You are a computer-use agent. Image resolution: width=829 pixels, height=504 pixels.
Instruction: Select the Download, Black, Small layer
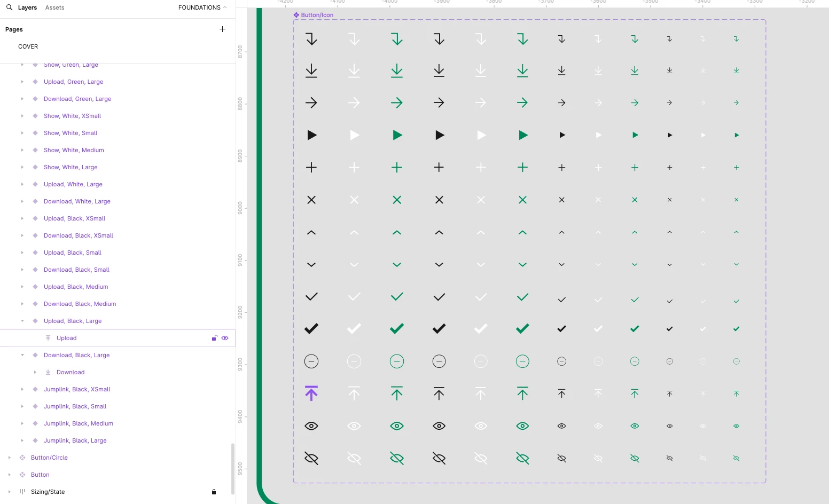[x=76, y=270]
